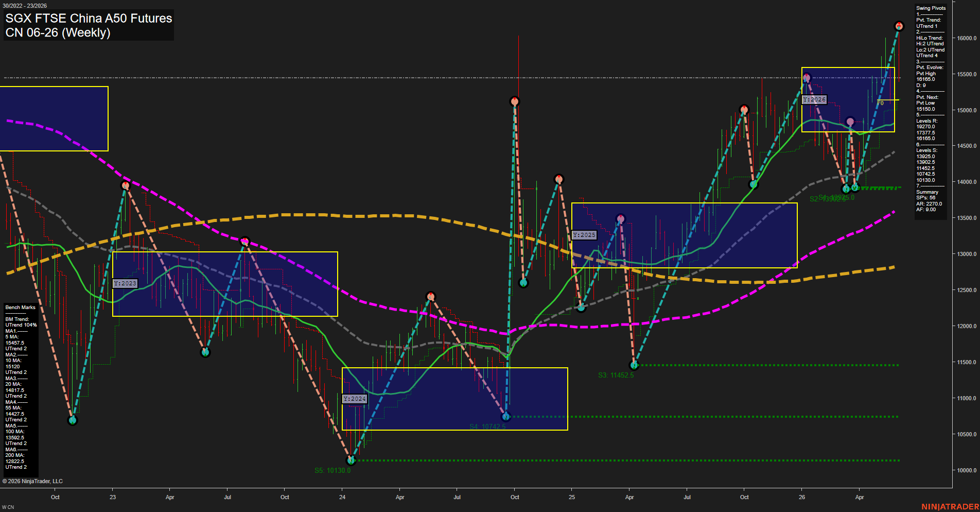This screenshot has width=980, height=512.
Task: Click the 13592.5 moving average value
Action: [x=15, y=438]
